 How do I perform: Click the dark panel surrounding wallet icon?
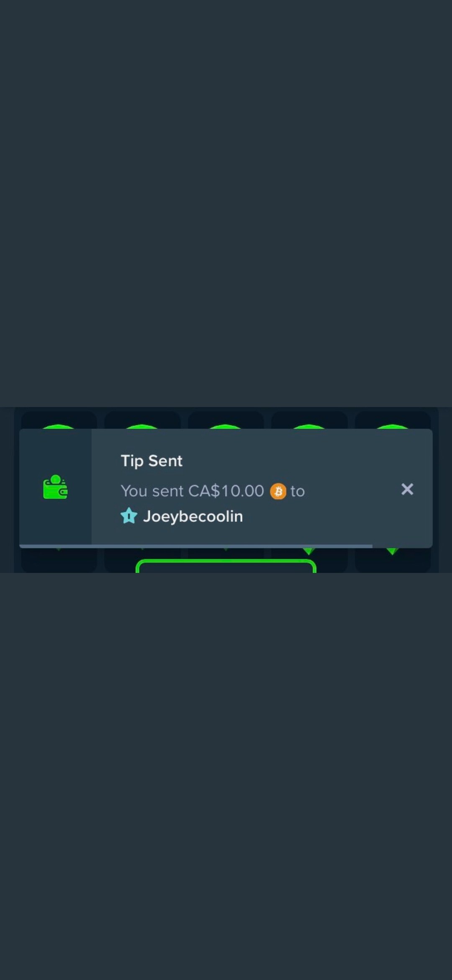[x=55, y=487]
